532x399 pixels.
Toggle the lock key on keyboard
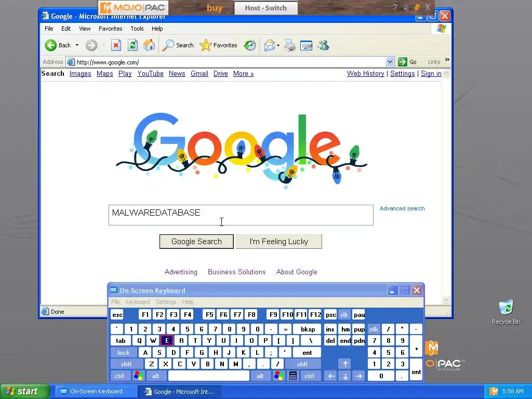(x=124, y=353)
